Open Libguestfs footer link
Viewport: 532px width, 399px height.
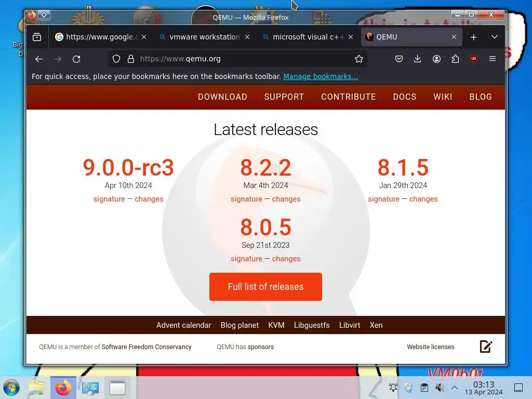pyautogui.click(x=312, y=325)
